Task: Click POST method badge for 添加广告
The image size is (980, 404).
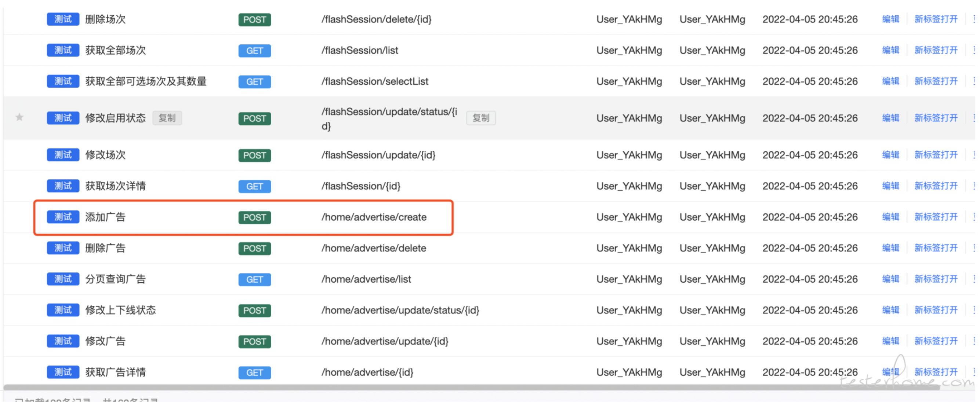Action: pos(254,218)
